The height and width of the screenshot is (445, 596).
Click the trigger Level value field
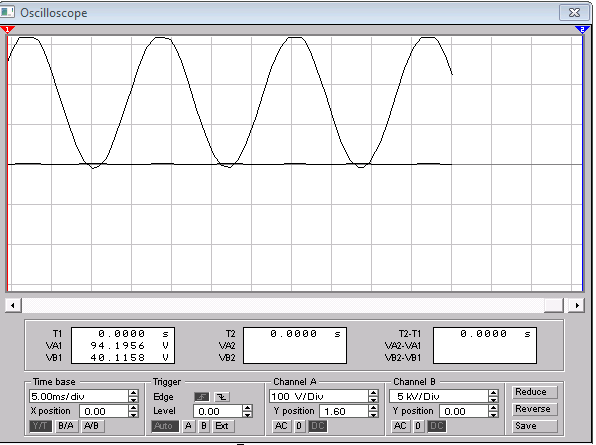click(218, 411)
